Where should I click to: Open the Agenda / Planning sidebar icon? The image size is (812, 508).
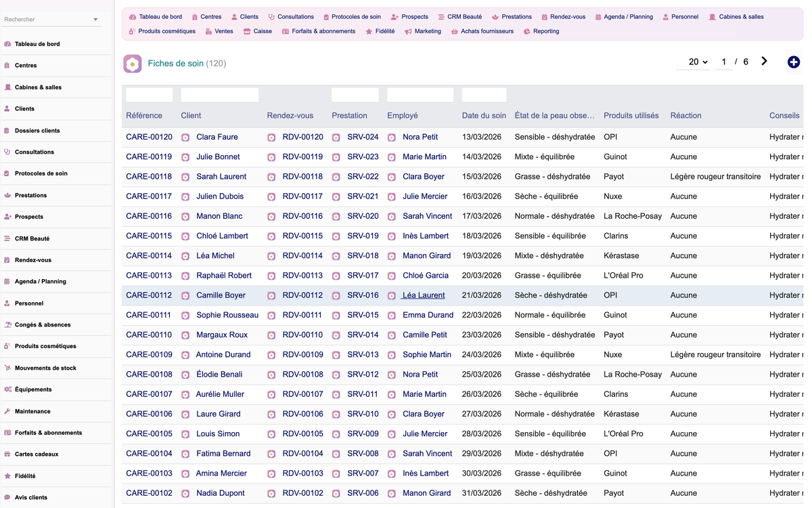7,281
